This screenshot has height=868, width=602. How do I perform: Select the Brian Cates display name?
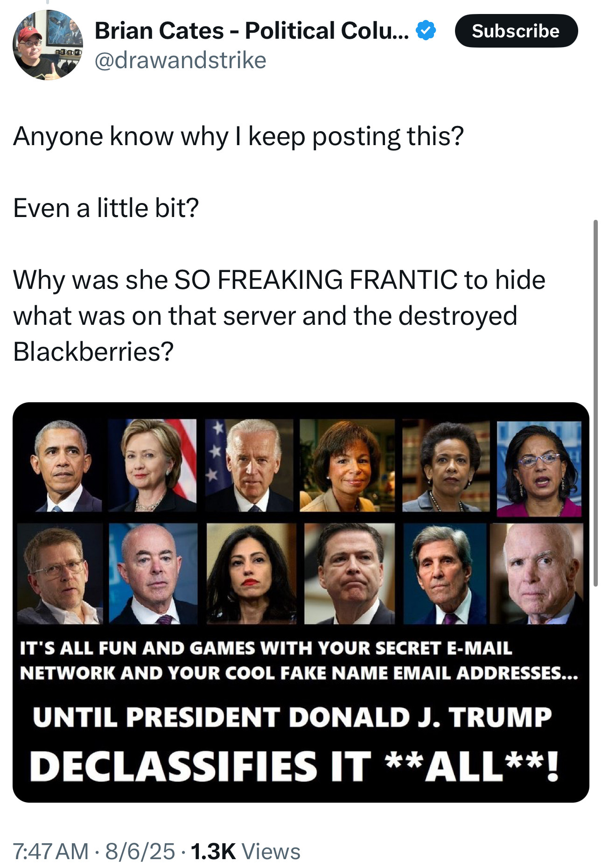click(252, 31)
